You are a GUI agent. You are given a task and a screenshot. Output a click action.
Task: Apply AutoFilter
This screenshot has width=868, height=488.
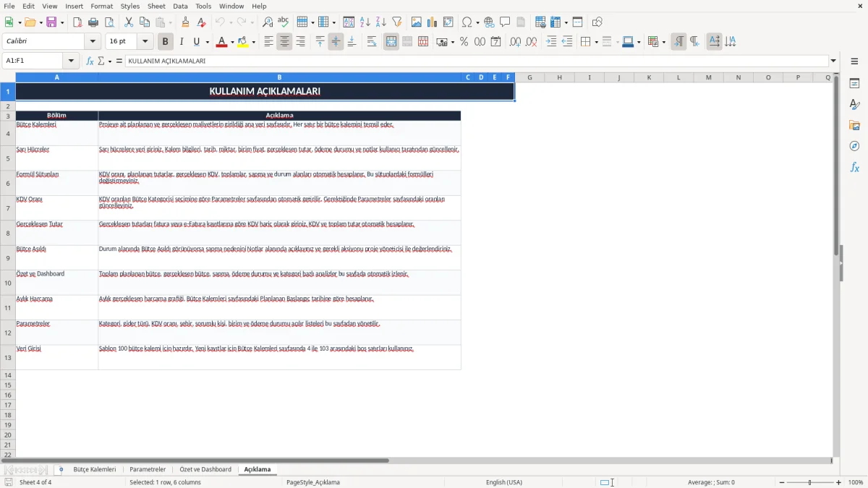pyautogui.click(x=397, y=22)
